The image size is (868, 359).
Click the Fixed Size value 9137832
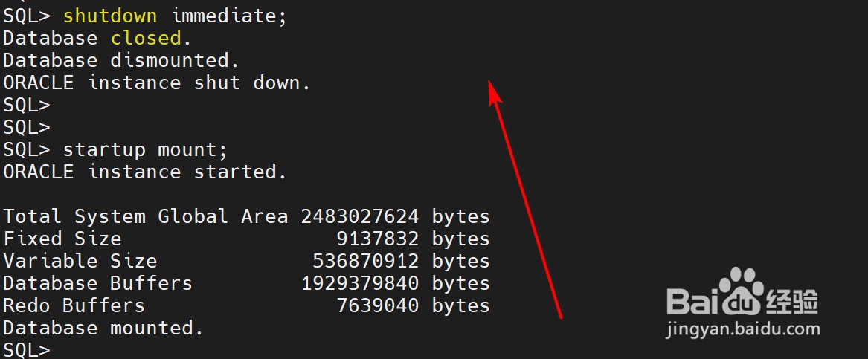point(377,239)
